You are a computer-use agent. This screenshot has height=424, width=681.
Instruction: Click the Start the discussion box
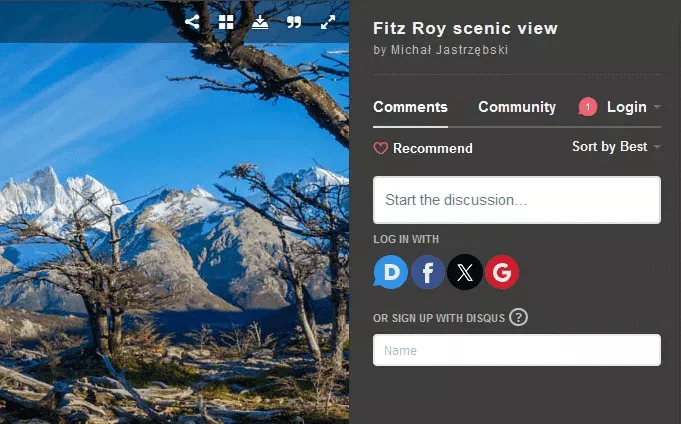[516, 200]
